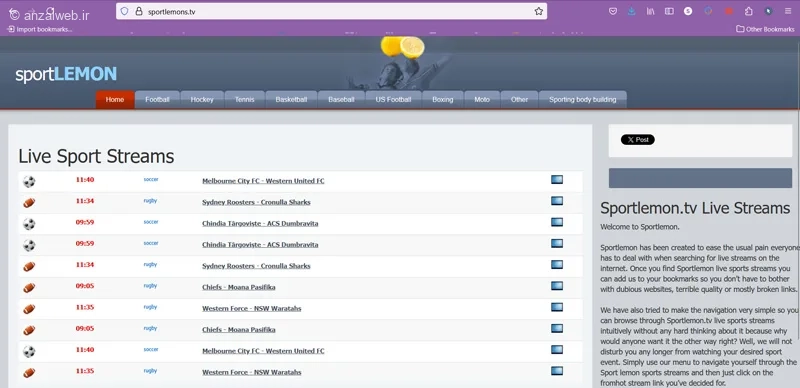The width and height of the screenshot is (800, 388).
Task: Open the browser downloads arrow icon
Action: (x=632, y=11)
